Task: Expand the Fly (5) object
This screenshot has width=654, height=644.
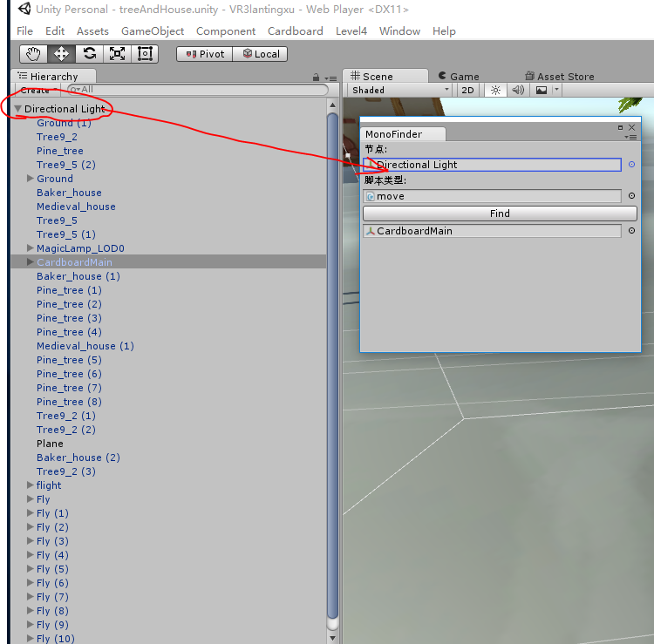Action: click(x=30, y=568)
